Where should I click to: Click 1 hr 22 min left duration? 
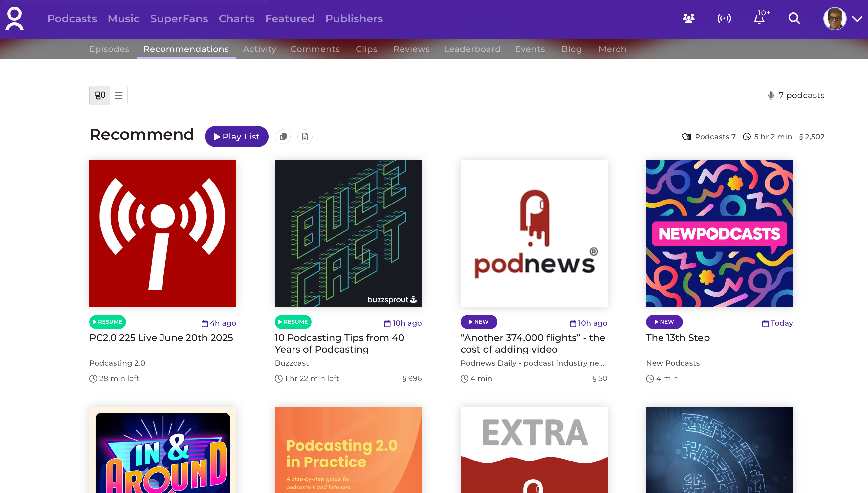(307, 379)
